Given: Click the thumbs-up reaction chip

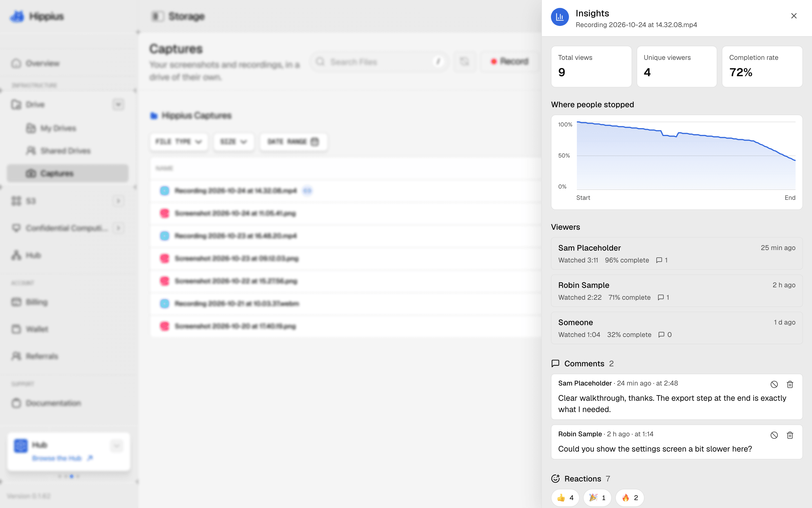Looking at the screenshot, I should click(x=565, y=498).
